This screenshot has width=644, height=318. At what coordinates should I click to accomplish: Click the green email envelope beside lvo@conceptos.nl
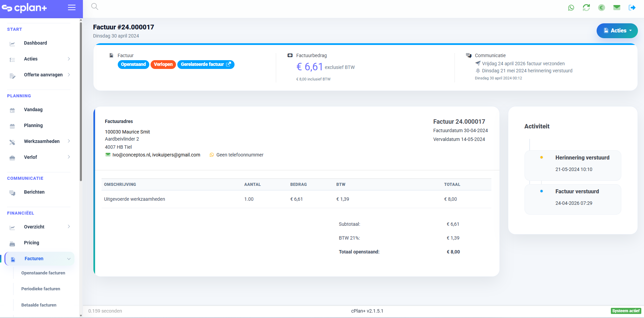108,155
